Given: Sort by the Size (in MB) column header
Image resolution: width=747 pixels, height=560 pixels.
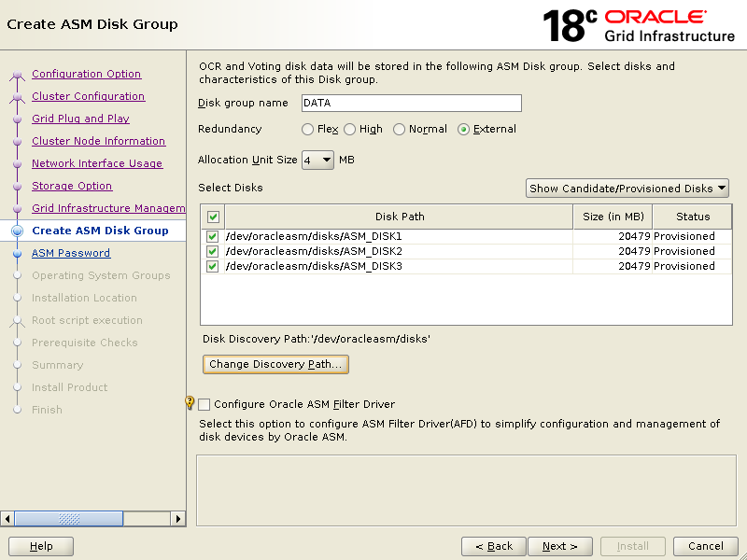Looking at the screenshot, I should pyautogui.click(x=613, y=217).
